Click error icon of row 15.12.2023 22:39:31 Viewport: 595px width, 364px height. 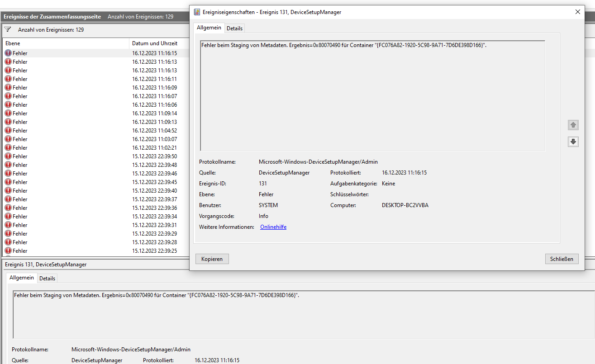(8, 225)
